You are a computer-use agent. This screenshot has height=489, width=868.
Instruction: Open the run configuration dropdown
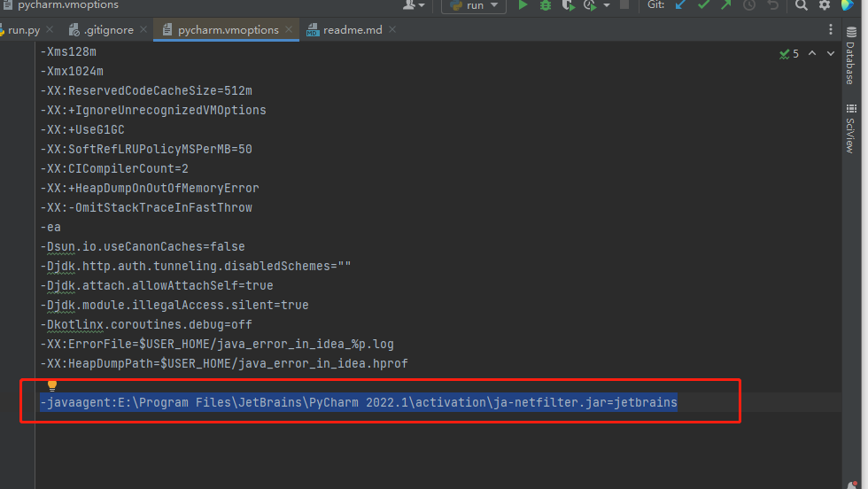[x=474, y=5]
